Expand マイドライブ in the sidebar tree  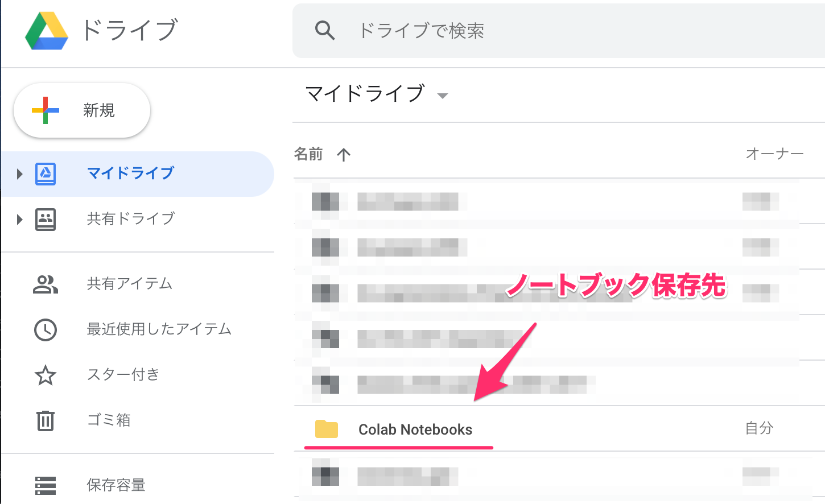point(20,173)
